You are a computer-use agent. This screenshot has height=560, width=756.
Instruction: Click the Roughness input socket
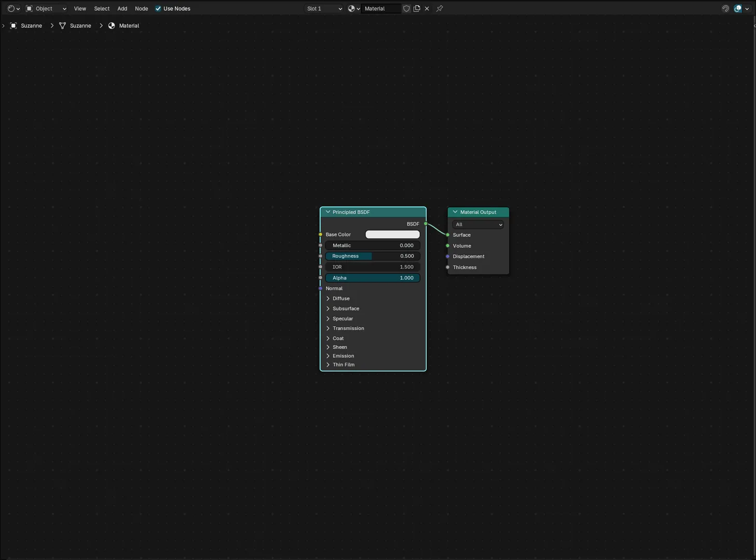pyautogui.click(x=320, y=256)
